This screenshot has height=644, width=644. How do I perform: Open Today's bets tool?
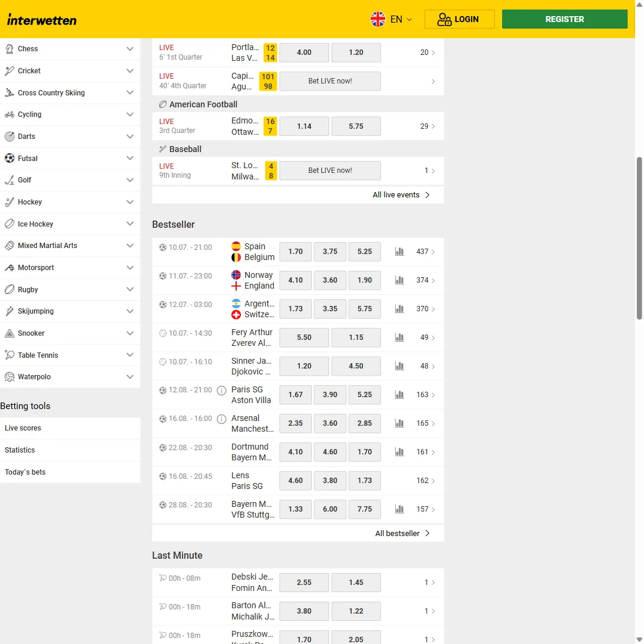click(x=70, y=472)
